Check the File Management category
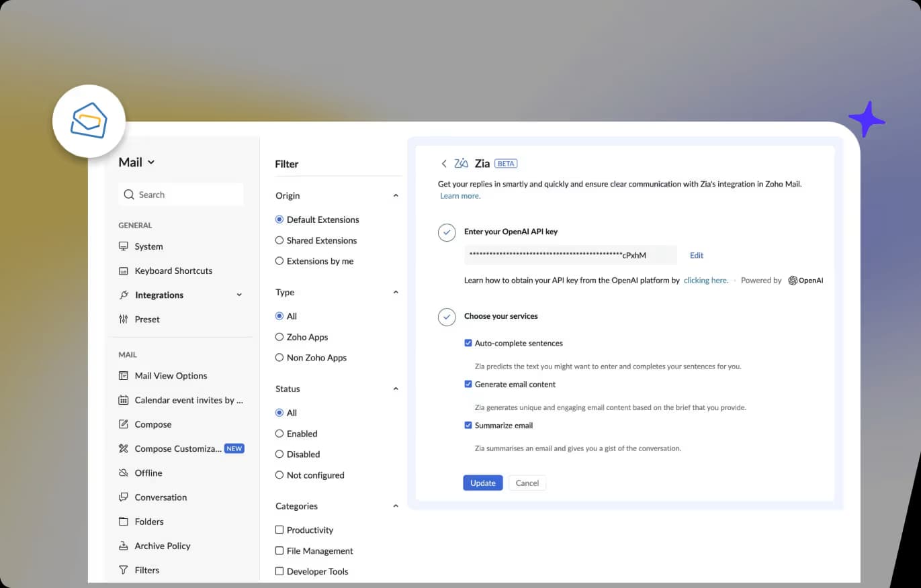The image size is (921, 588). pyautogui.click(x=279, y=551)
